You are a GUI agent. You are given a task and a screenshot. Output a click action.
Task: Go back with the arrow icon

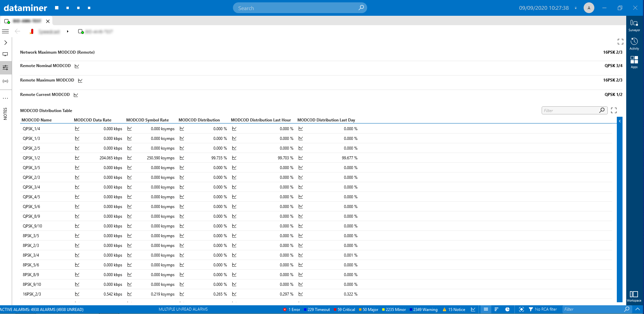(17, 32)
